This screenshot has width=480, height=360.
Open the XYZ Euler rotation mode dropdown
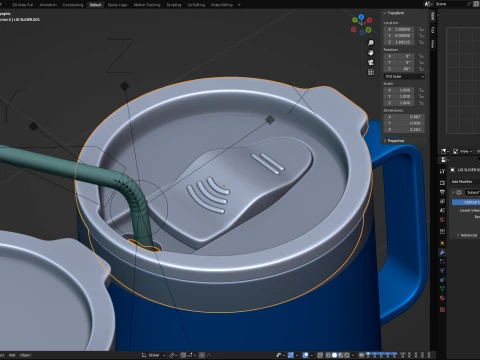(404, 76)
